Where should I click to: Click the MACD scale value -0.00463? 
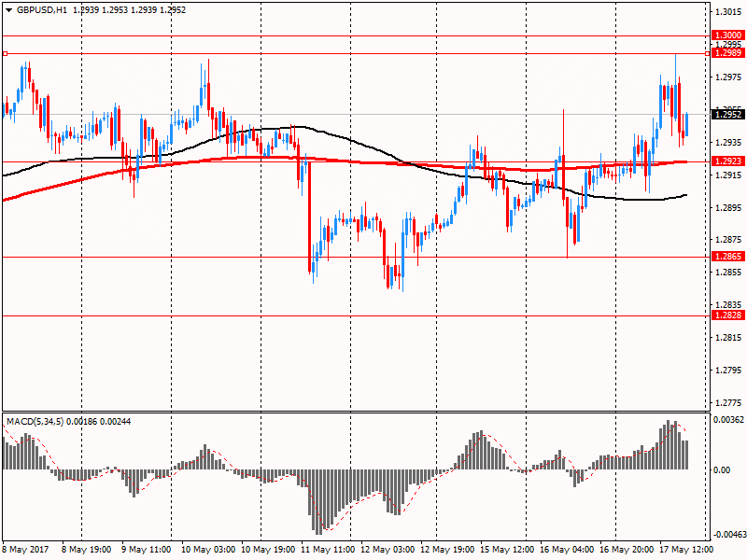[x=728, y=534]
